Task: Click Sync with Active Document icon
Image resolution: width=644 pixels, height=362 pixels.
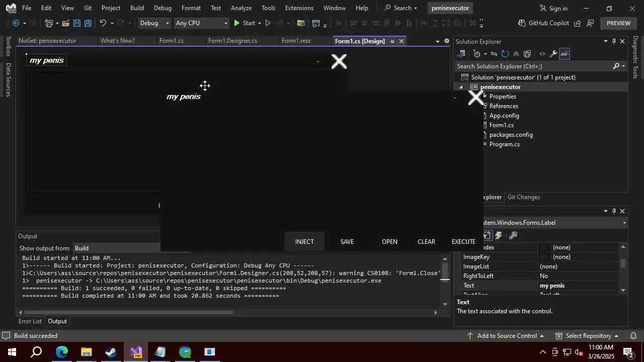Action: pyautogui.click(x=494, y=54)
